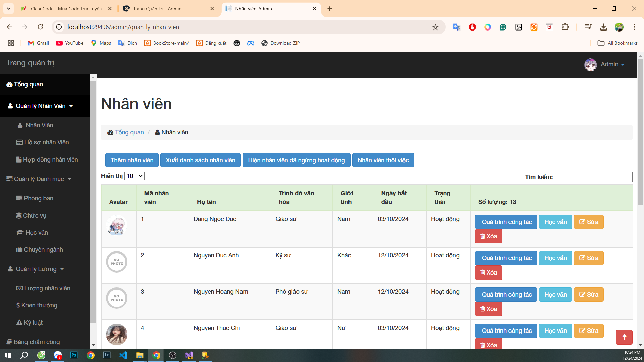
Task: Open Học vấn for Nguyen Duc Anh
Action: (x=555, y=258)
